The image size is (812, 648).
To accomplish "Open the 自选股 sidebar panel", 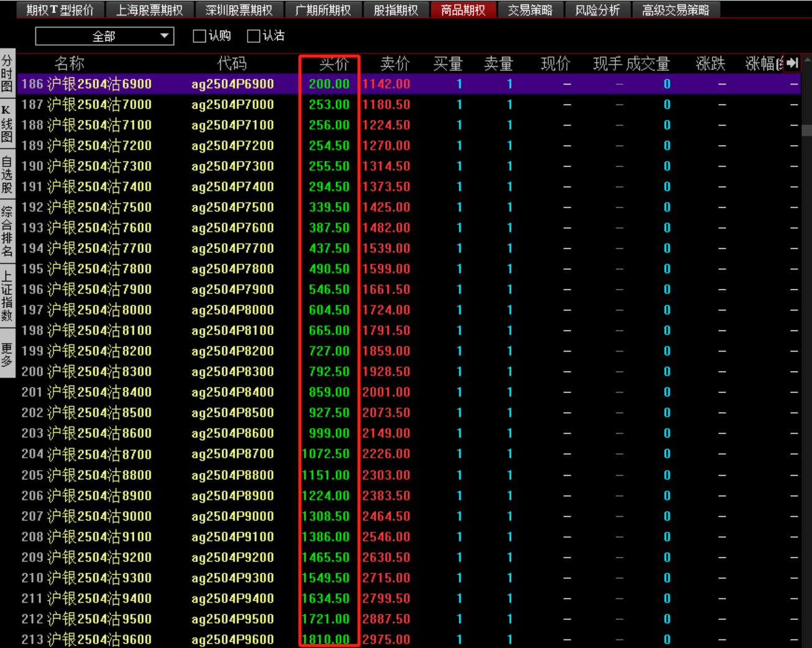I will 7,175.
